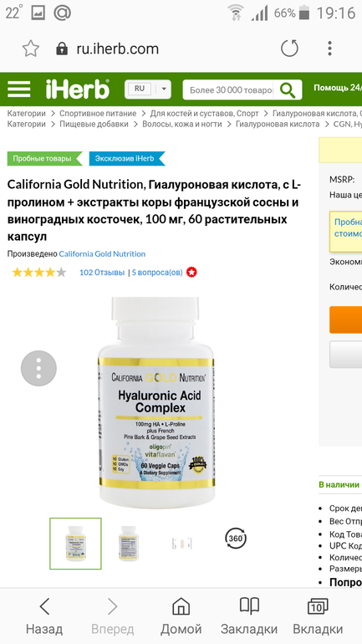Reload the page with refresh icon
362x644 pixels.
click(x=289, y=49)
